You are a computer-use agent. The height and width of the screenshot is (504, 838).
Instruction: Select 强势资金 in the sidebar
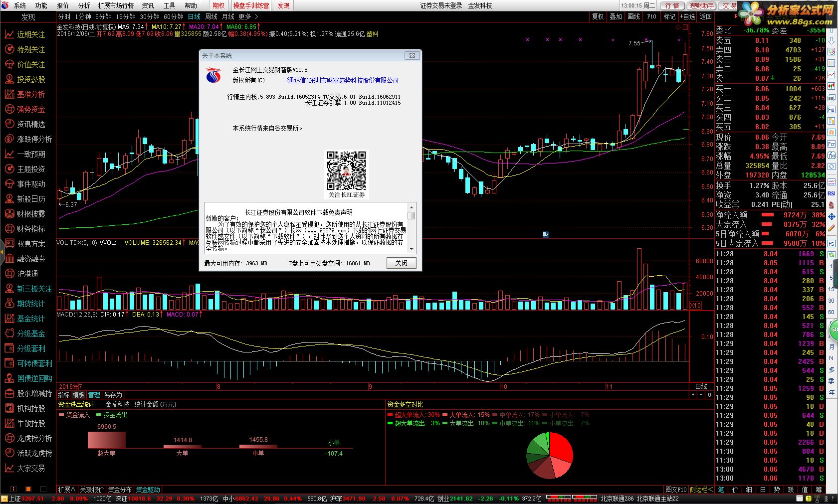pos(25,109)
